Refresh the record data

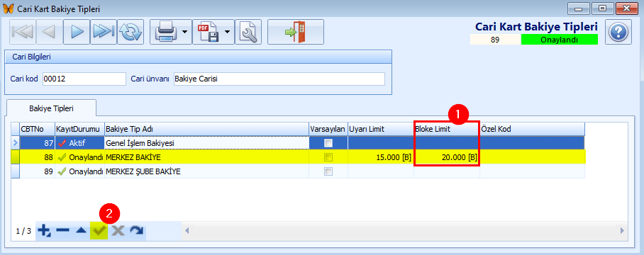click(x=131, y=32)
